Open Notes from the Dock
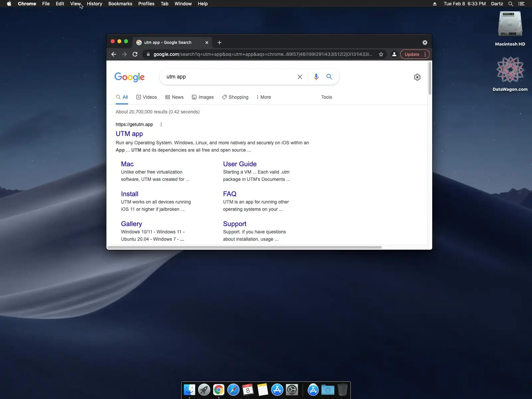Image resolution: width=532 pixels, height=399 pixels. coord(263,390)
